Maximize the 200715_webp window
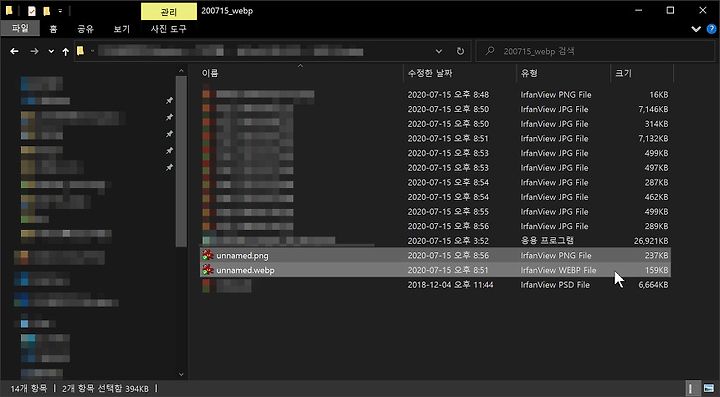Viewport: 720px width, 397px height. click(670, 11)
